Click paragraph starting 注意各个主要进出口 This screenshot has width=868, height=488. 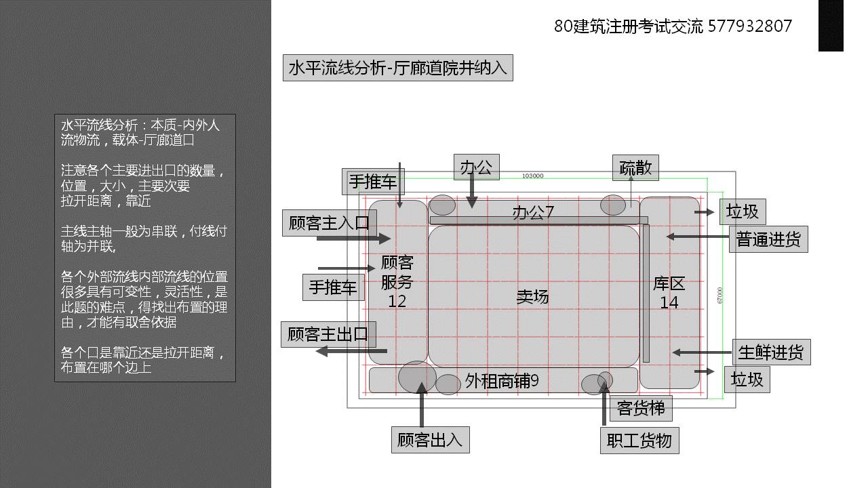click(142, 186)
